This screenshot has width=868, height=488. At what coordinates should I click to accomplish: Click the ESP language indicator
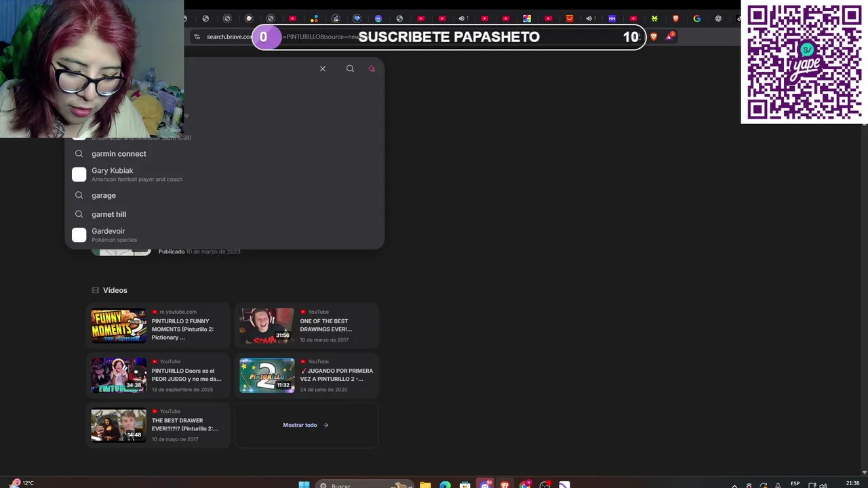pos(795,484)
